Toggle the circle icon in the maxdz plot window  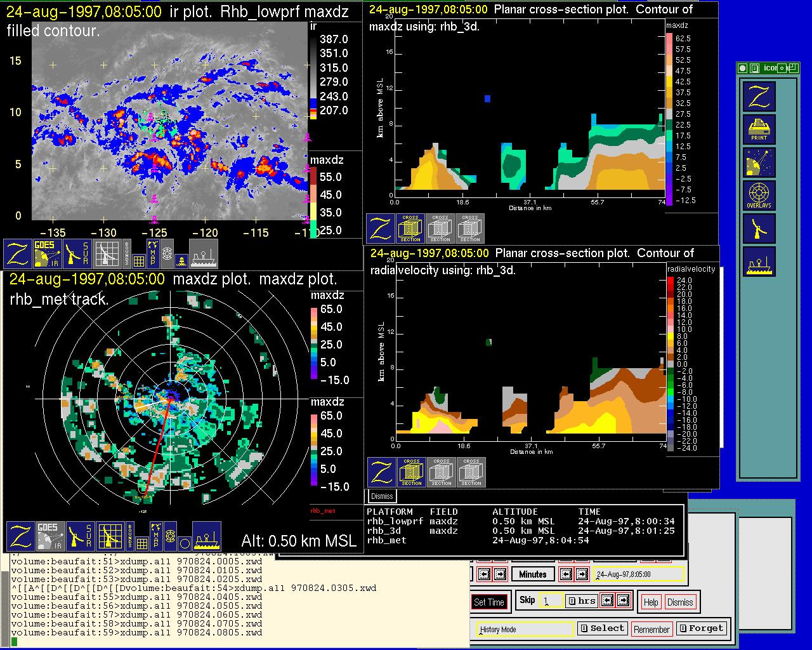(184, 543)
